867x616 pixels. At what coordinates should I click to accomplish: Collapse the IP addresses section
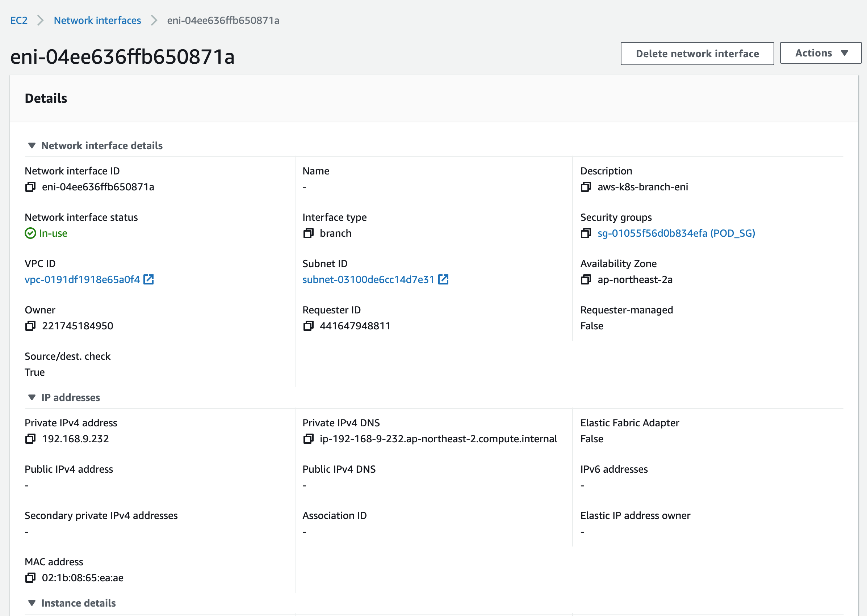[32, 397]
